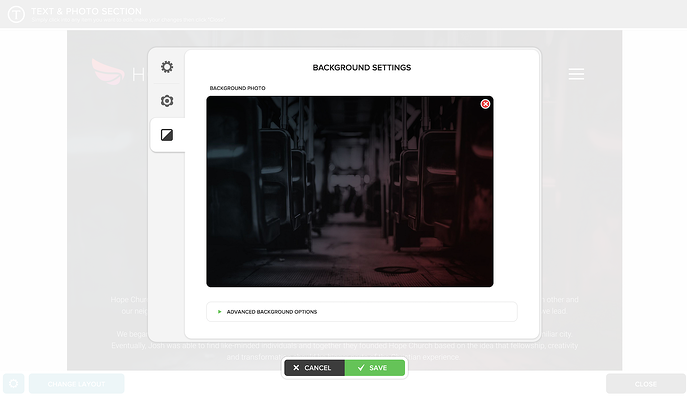Open the hamburger menu on the page
Viewport: 687px width, 396px height.
576,74
